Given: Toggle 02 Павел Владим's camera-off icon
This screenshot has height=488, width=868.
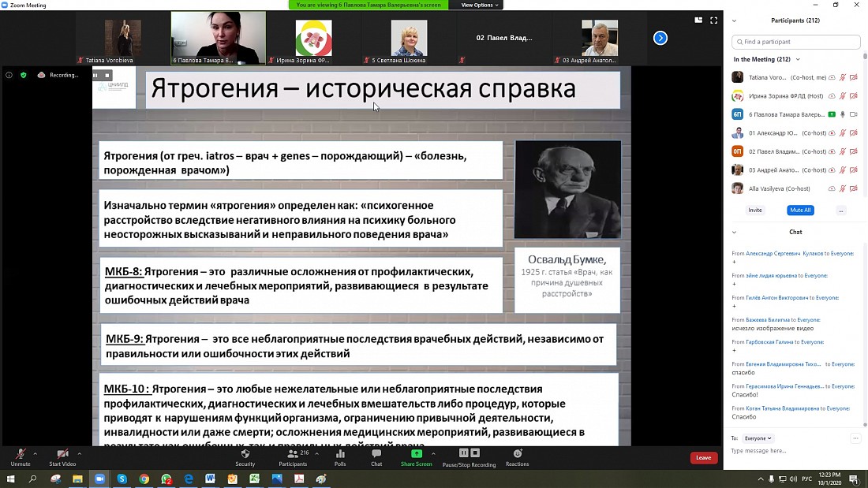Looking at the screenshot, I should (854, 151).
